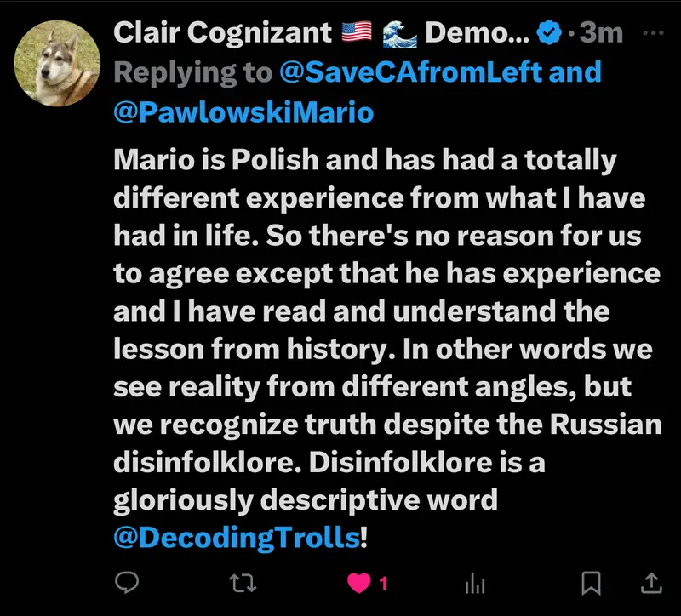Repost this tweet using the retweet icon
Screen dimensions: 681x616
[x=243, y=583]
